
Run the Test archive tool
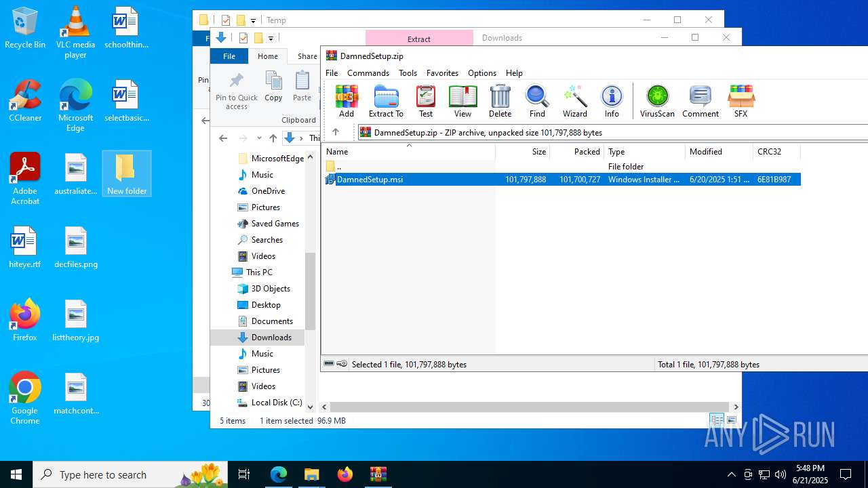coord(426,102)
